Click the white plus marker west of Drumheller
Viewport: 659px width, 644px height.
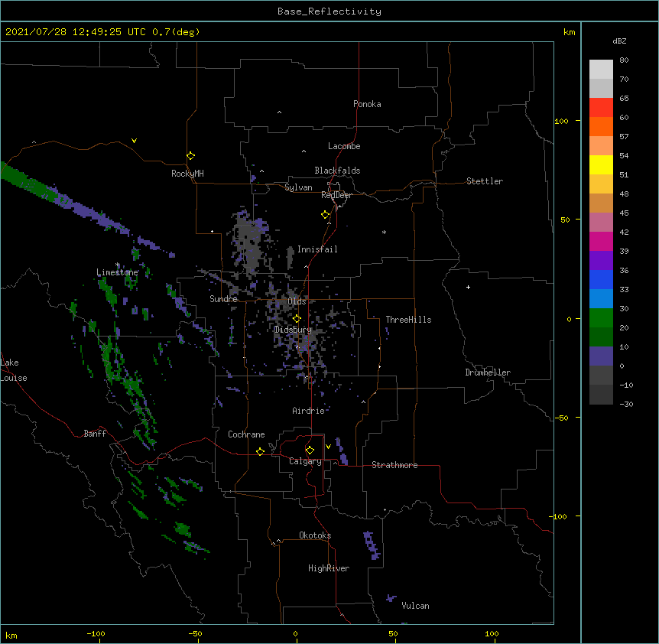click(x=468, y=287)
